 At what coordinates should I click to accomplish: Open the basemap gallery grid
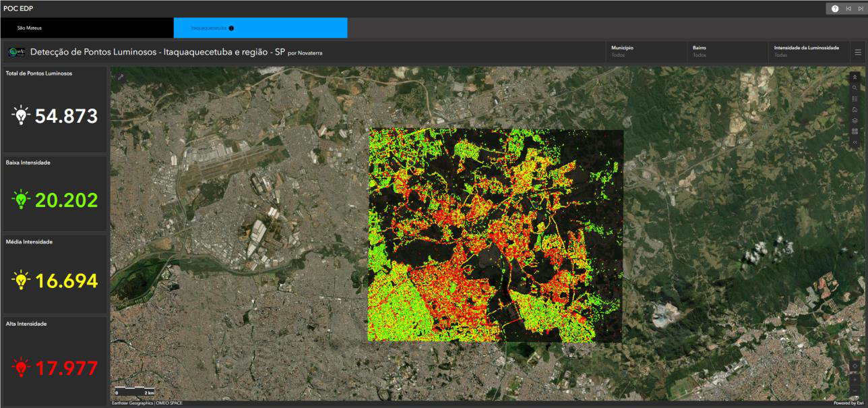pyautogui.click(x=855, y=131)
